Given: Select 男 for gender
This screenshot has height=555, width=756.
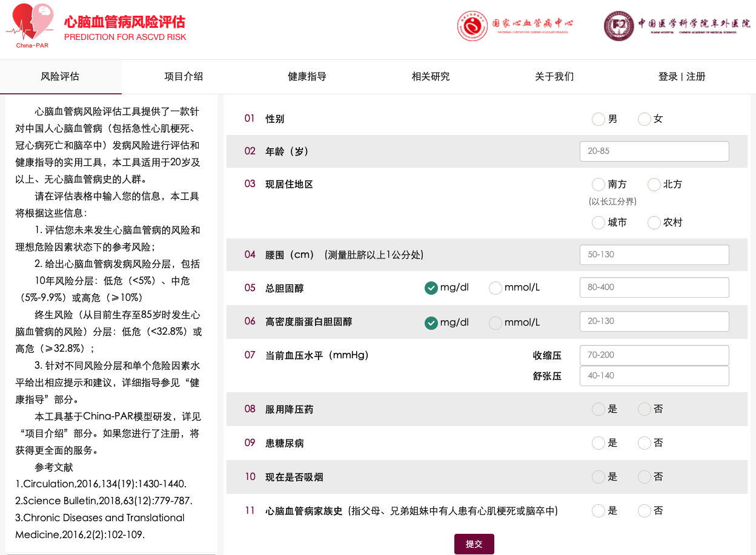Looking at the screenshot, I should coord(598,119).
